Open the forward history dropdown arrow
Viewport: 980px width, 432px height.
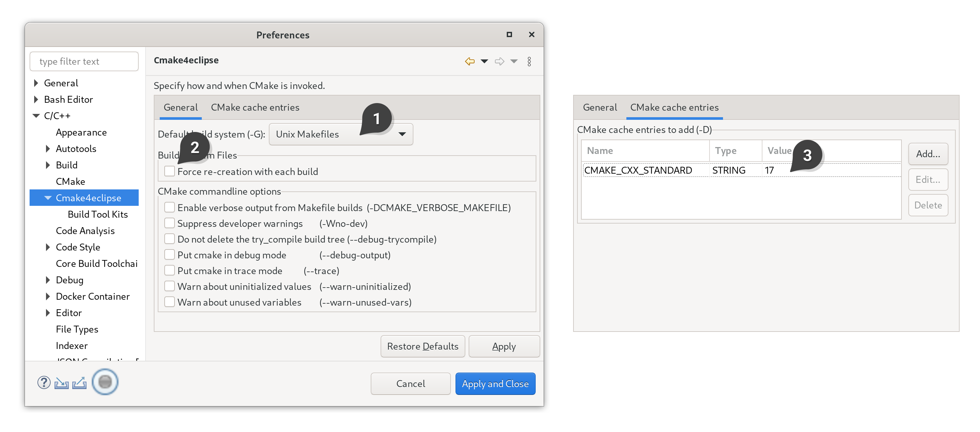[514, 61]
